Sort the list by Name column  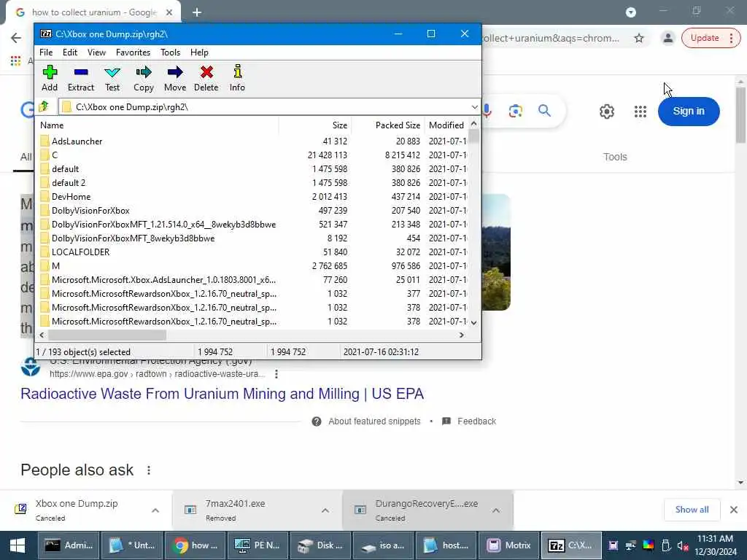158,125
